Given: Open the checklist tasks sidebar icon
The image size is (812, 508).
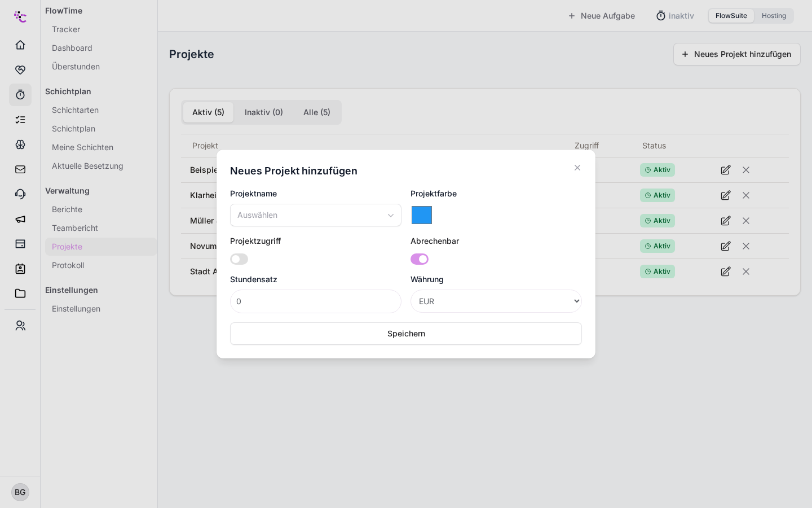Looking at the screenshot, I should point(20,120).
